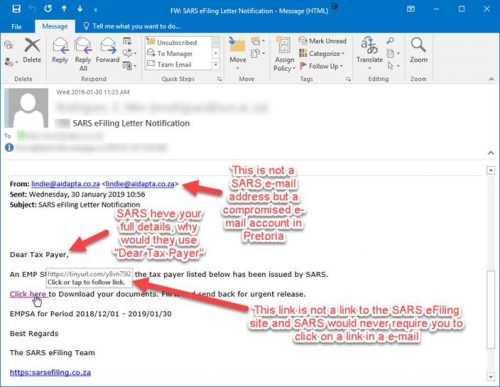Click the lindie@aidapta.co.za link in angle brackets
This screenshot has width=500, height=387.
click(x=140, y=184)
